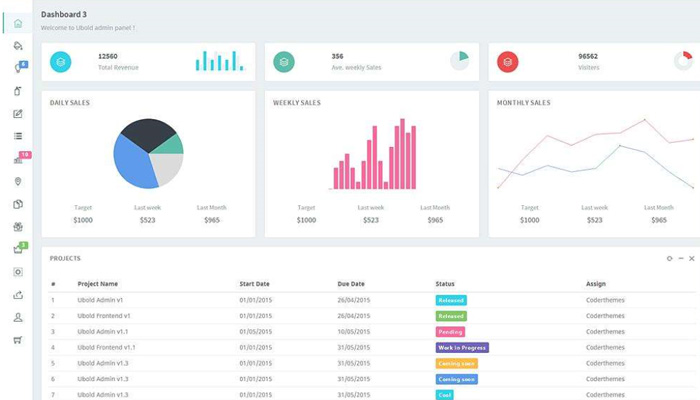Screen dimensions: 700x400
Task: Click Coderthemes in the Ubold Frontend v1.1 row
Action: [605, 347]
